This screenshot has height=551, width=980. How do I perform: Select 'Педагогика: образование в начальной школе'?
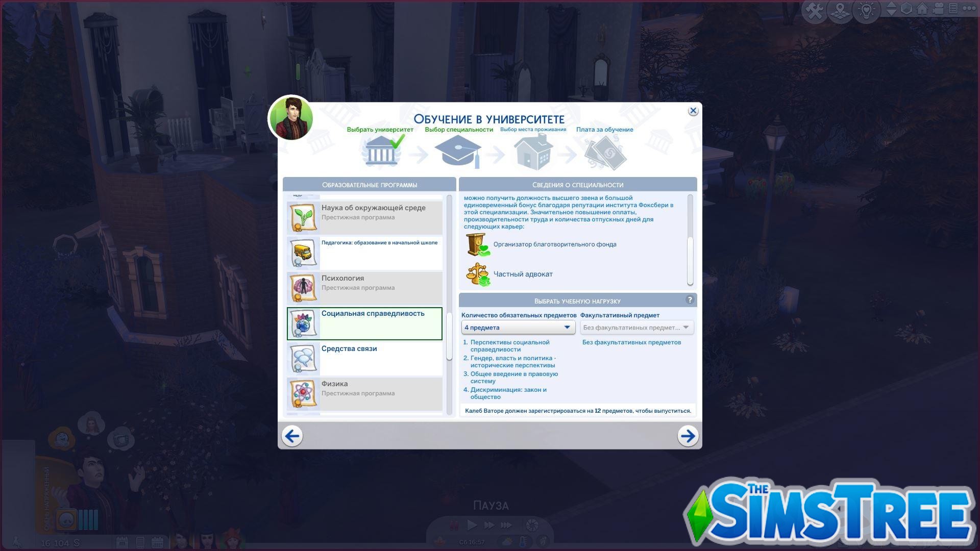(364, 253)
